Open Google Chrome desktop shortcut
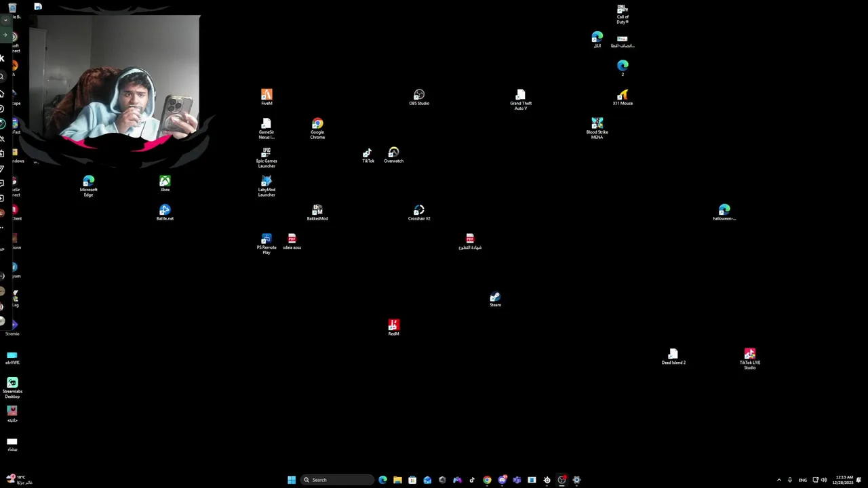Viewport: 868px width, 488px height. (317, 128)
